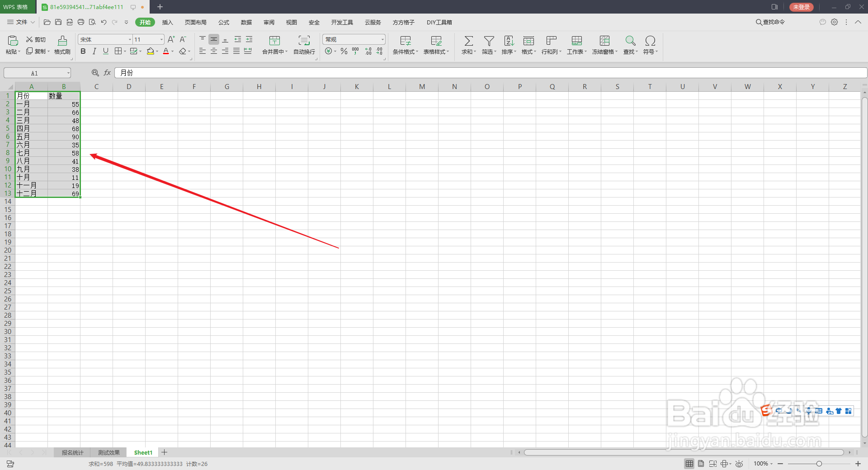Click the AutoSum sigma icon
This screenshot has width=868, height=470.
468,41
